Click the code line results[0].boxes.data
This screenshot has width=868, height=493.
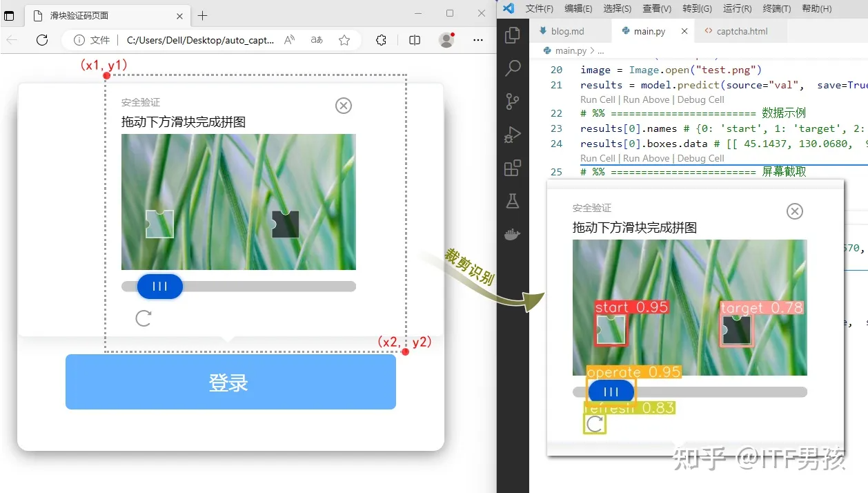click(723, 144)
